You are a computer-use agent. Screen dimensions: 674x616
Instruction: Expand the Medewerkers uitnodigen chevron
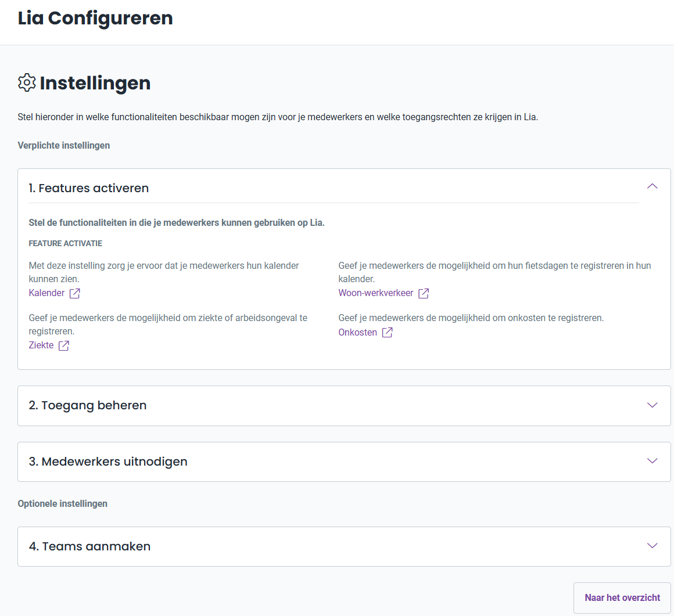(652, 461)
